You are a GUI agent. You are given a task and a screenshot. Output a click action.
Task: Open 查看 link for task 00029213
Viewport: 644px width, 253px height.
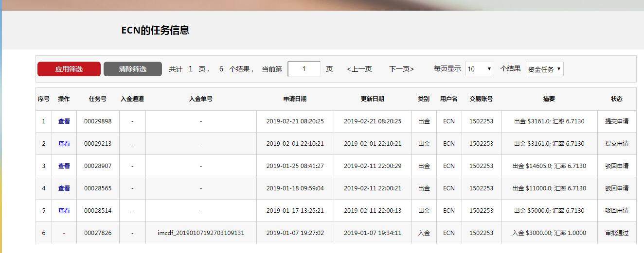(x=64, y=144)
